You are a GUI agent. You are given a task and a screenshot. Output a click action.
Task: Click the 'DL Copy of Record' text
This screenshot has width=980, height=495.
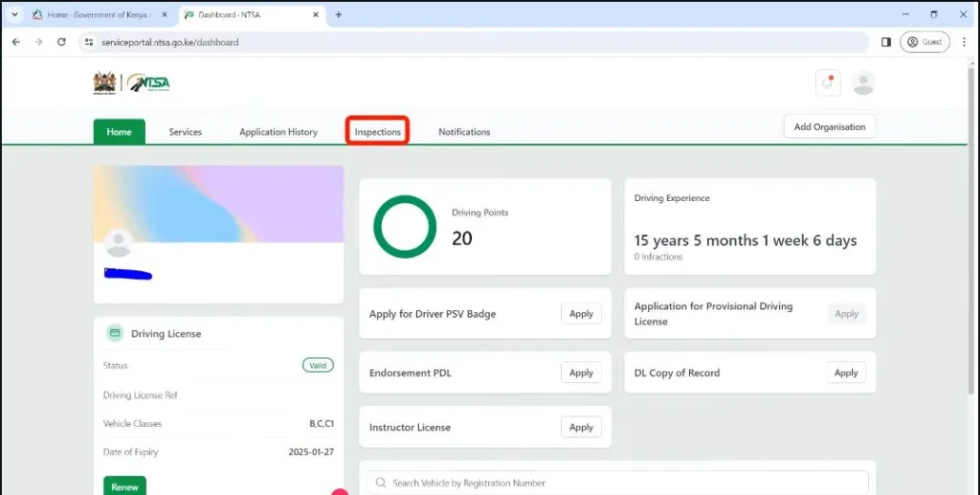677,373
